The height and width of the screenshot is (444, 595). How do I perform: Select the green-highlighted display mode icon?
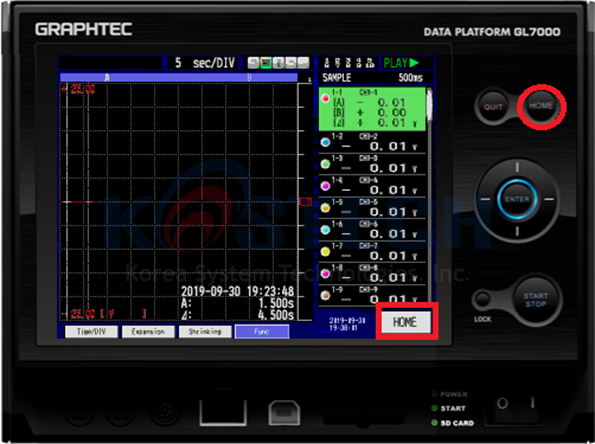(x=266, y=63)
